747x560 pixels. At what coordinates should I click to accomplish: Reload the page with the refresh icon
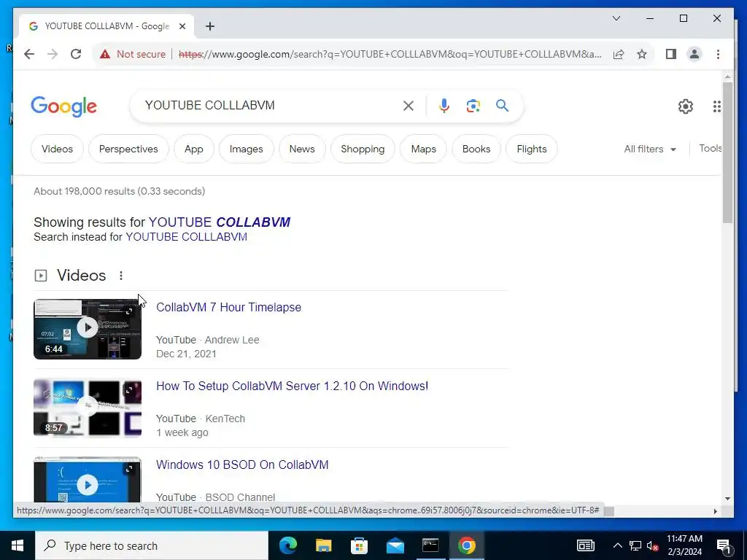point(76,54)
